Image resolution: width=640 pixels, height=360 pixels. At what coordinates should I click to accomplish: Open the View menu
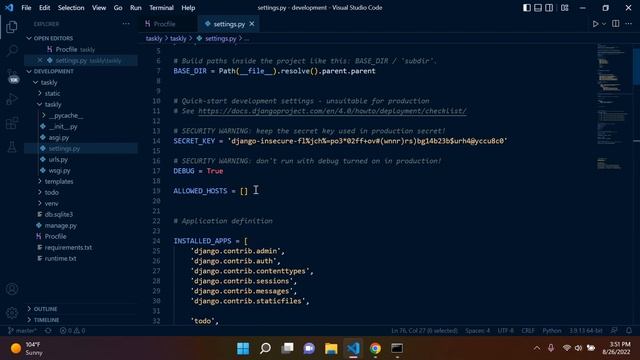pyautogui.click(x=99, y=8)
